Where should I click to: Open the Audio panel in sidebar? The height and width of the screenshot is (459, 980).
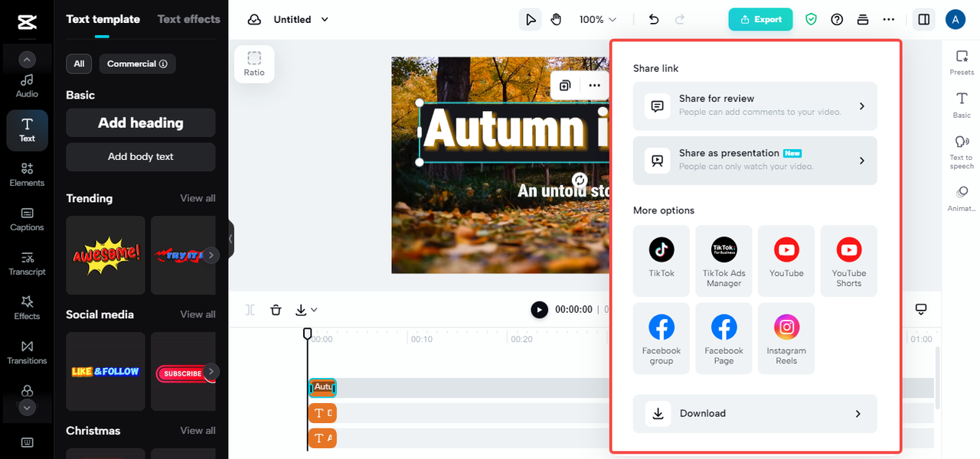coord(27,86)
